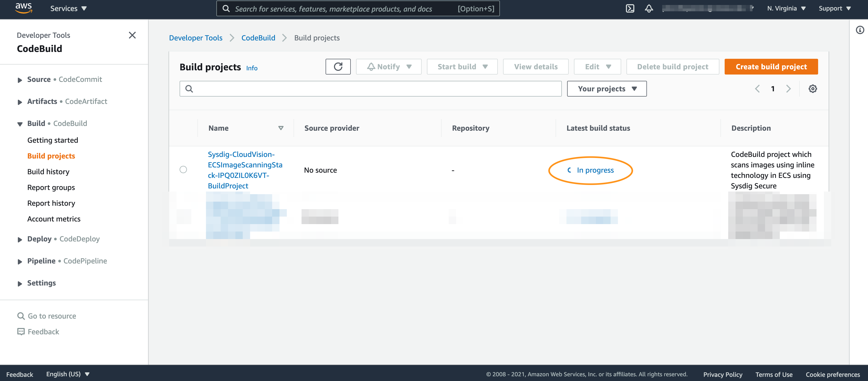The height and width of the screenshot is (381, 868).
Task: Click the Source provider column header
Action: [x=332, y=128]
